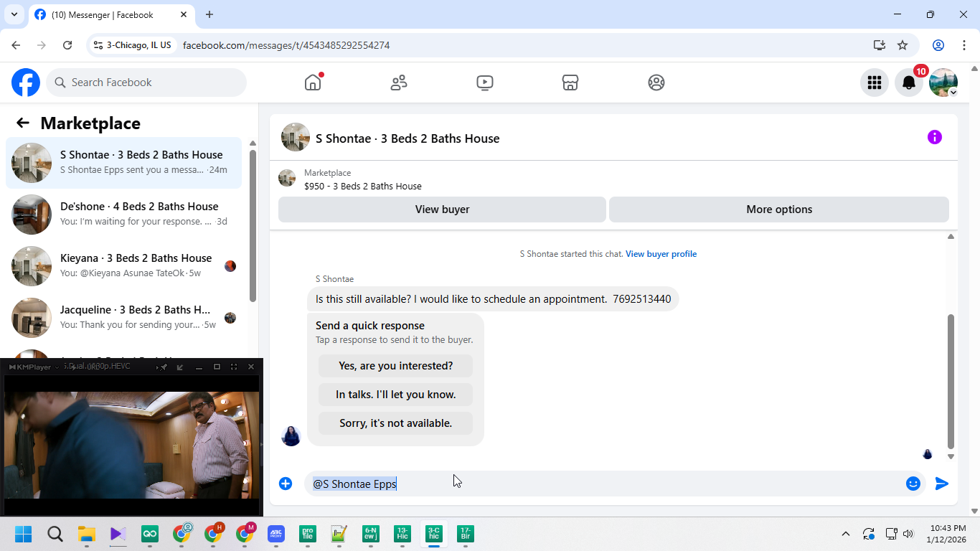Open De'shone 4 Beds 2 Baths conversation

[124, 215]
